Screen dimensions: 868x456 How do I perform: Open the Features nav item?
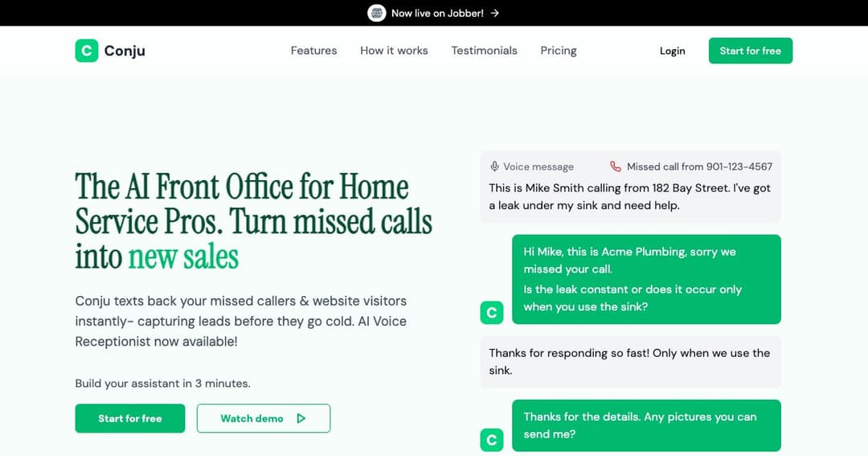pyautogui.click(x=314, y=51)
